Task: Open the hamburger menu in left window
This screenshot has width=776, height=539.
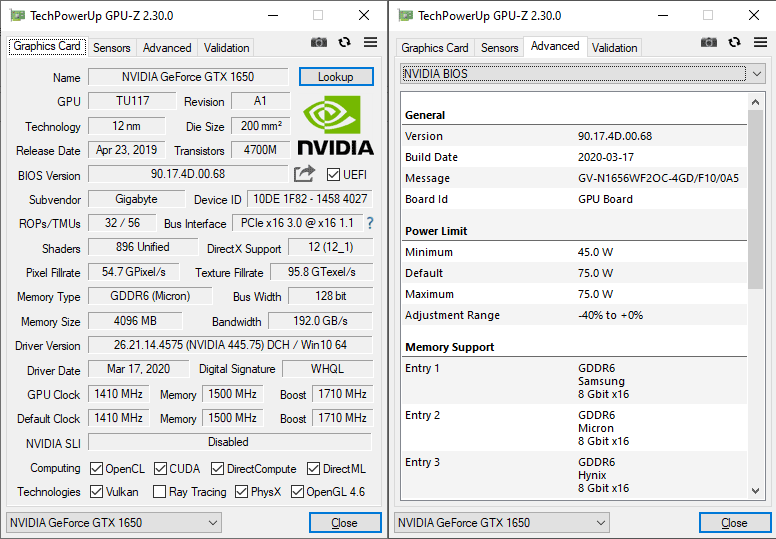Action: (370, 43)
